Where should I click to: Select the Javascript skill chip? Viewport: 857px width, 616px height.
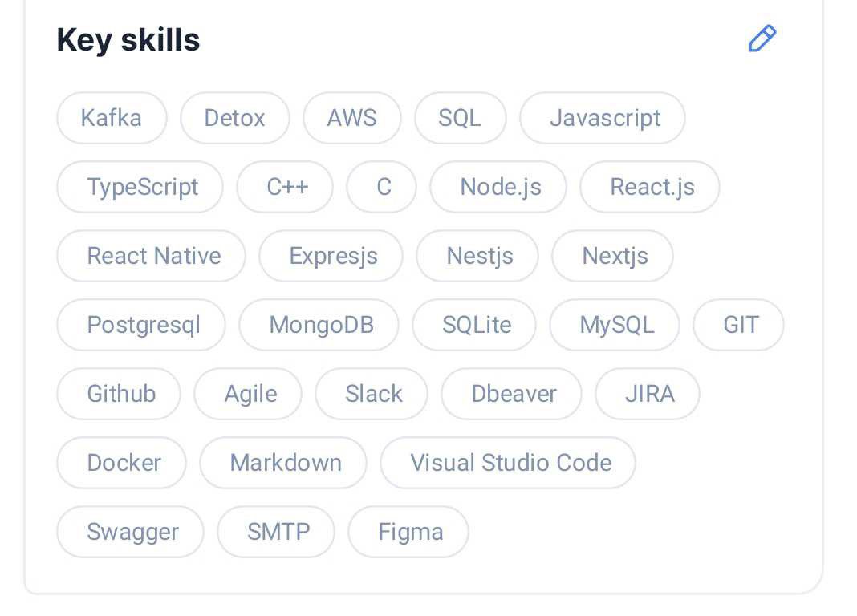point(603,118)
